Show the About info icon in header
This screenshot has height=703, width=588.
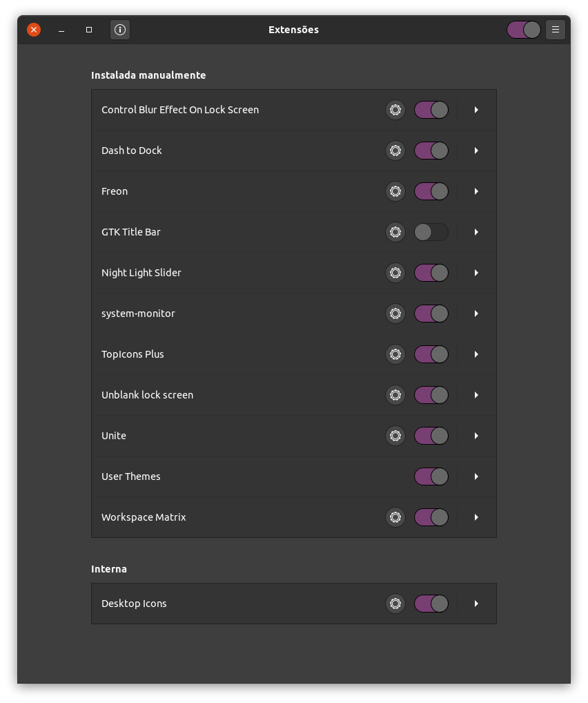(120, 30)
